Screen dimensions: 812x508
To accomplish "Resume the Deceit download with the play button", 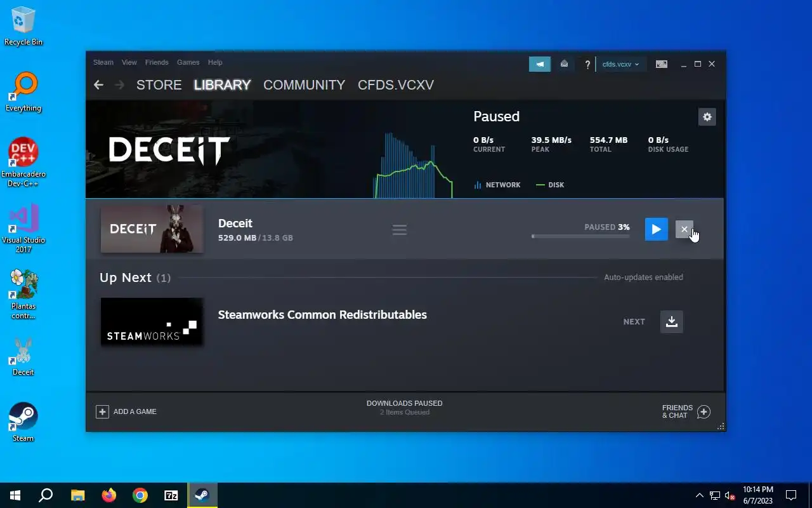I will click(x=656, y=229).
